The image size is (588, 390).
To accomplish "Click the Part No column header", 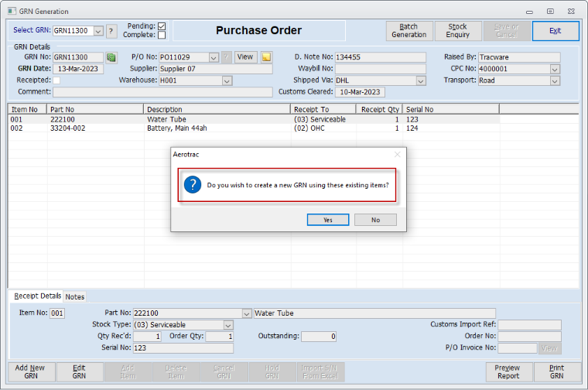I will pyautogui.click(x=95, y=110).
